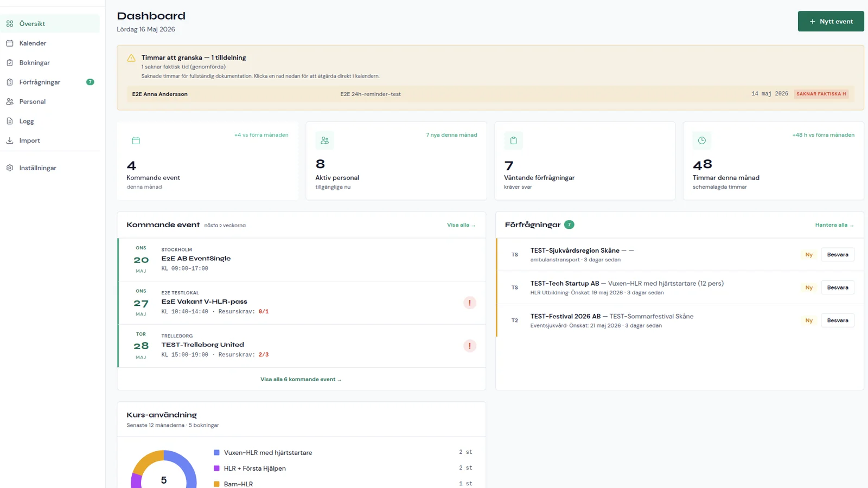Open the E2E Anna Andersson hours review row
Screen dimensions: 868x488
coord(490,94)
